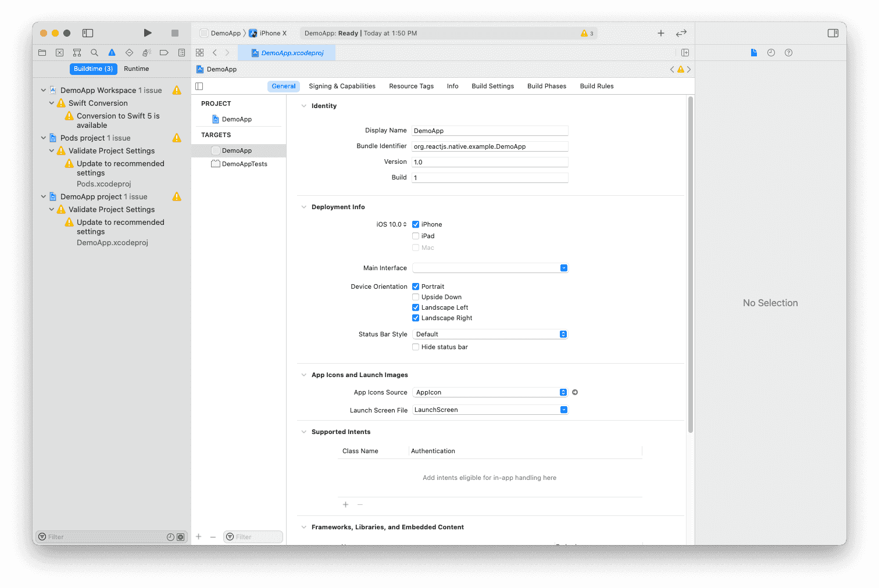Add an editor on the right
This screenshot has width=879, height=588.
point(685,52)
